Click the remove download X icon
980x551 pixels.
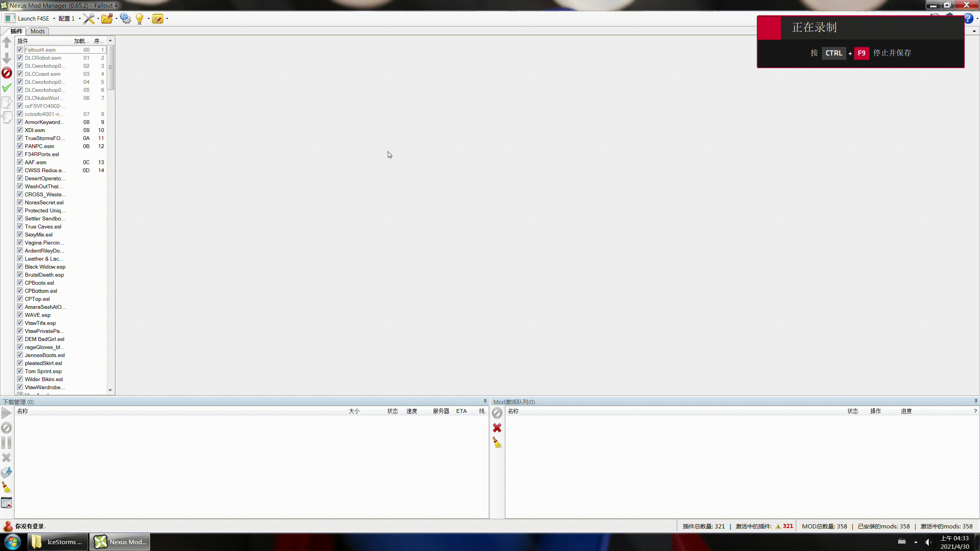[7, 458]
